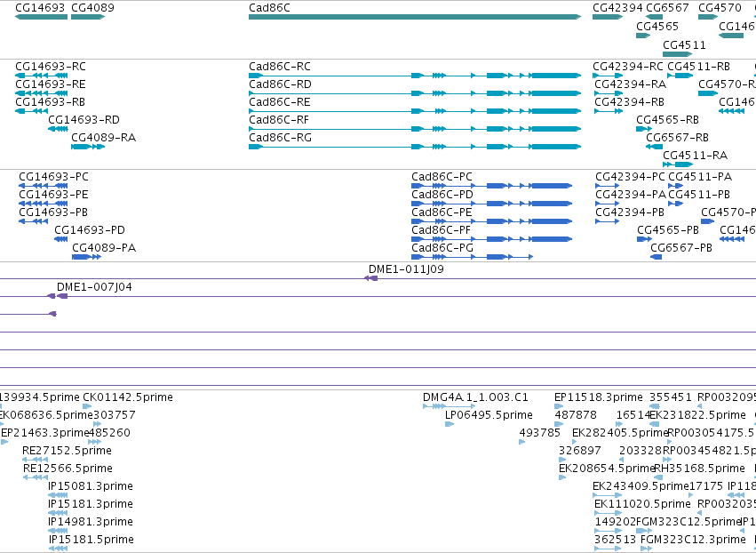Screen dimensions: 756x553
Task: Select the CG42394-PA protein label
Action: pos(631,195)
